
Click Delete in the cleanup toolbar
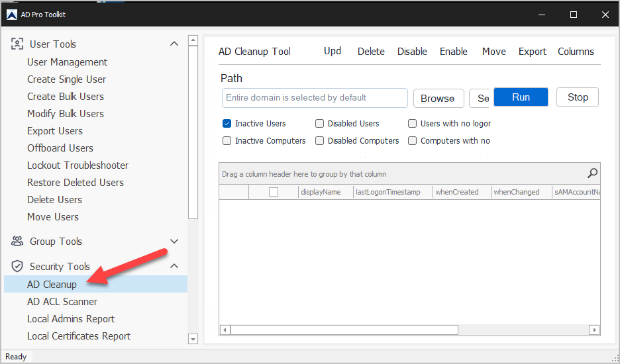tap(371, 52)
